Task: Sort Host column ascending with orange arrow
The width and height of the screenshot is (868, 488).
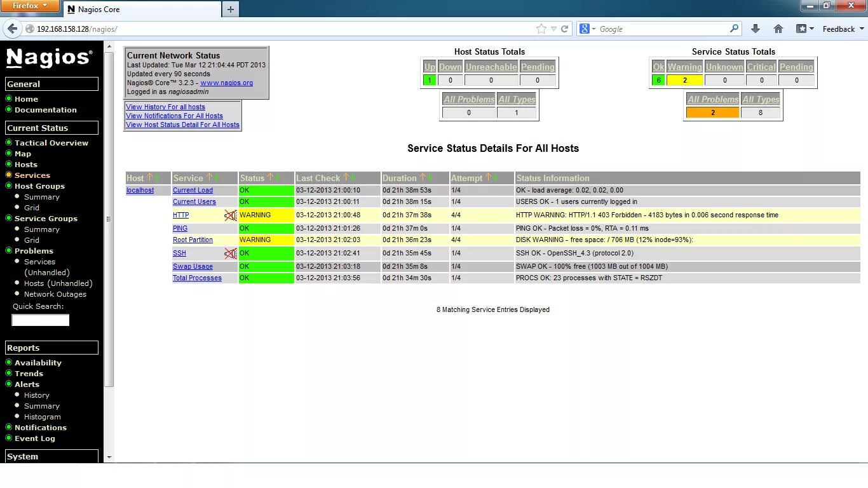Action: point(150,177)
